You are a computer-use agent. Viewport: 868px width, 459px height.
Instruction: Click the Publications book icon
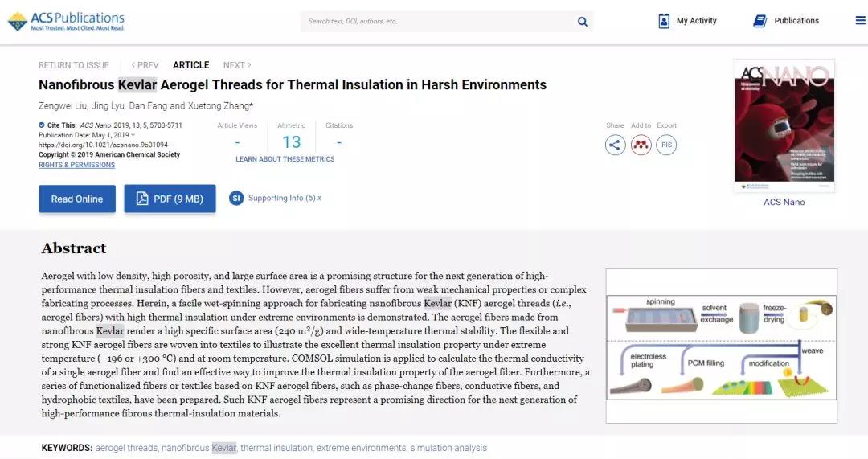pos(759,21)
